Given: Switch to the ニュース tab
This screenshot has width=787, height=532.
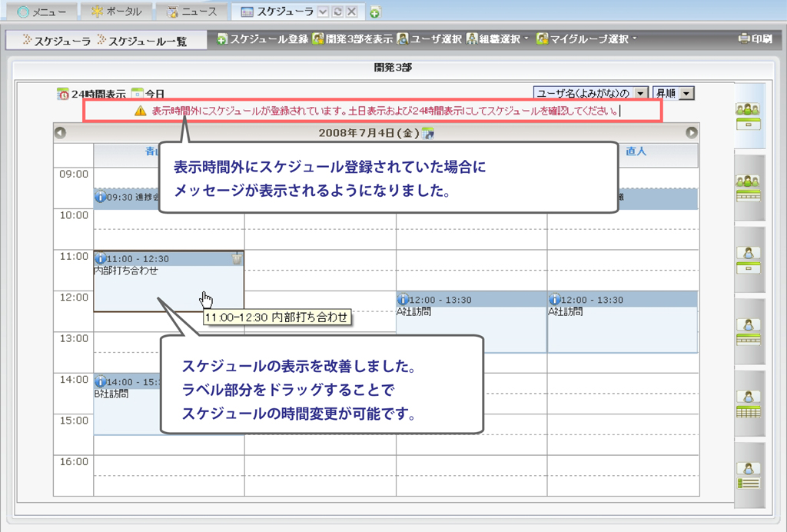Looking at the screenshot, I should tap(191, 12).
